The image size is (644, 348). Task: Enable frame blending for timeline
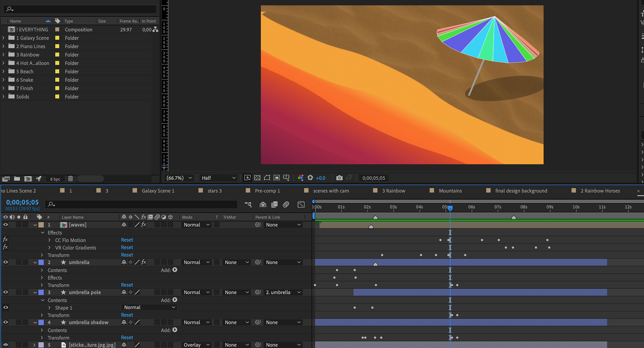pos(274,204)
